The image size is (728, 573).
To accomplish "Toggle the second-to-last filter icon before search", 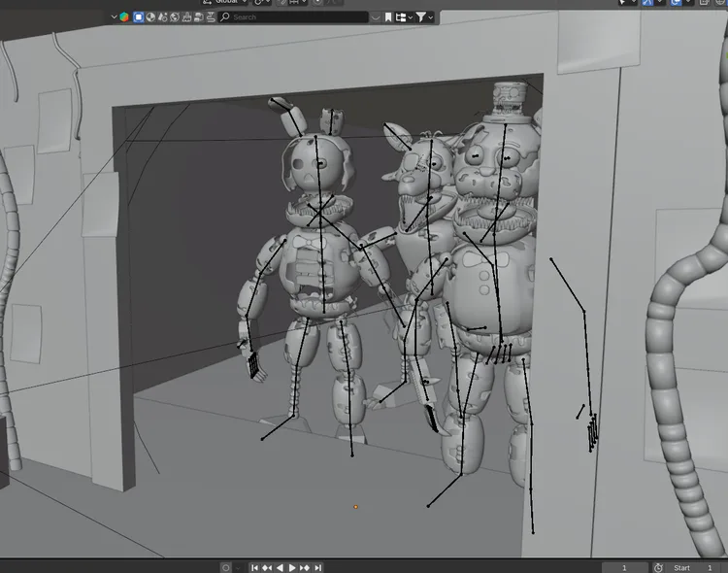I will pos(199,17).
